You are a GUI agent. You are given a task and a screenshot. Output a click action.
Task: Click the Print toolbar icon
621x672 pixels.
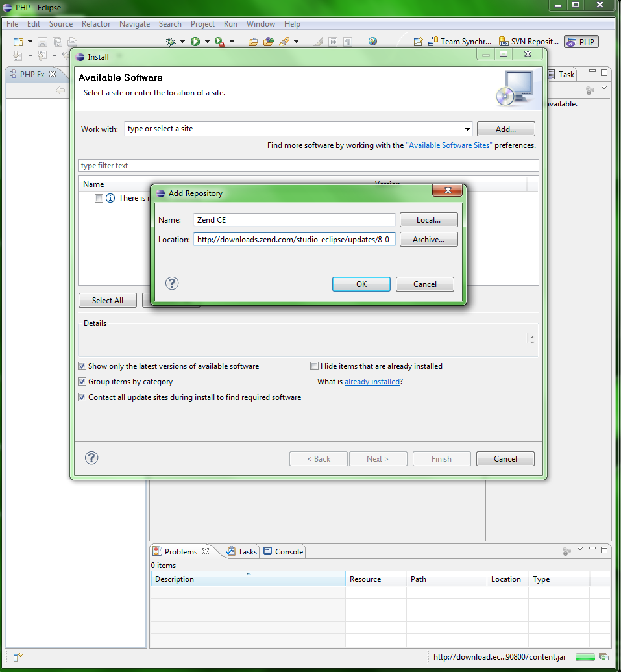pyautogui.click(x=73, y=42)
